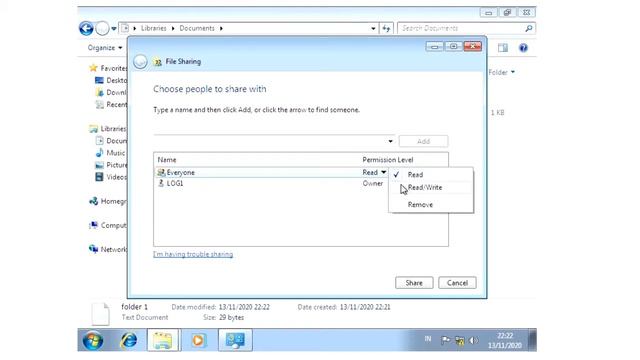
Task: Click the File Sharing back arrow
Action: 140,62
